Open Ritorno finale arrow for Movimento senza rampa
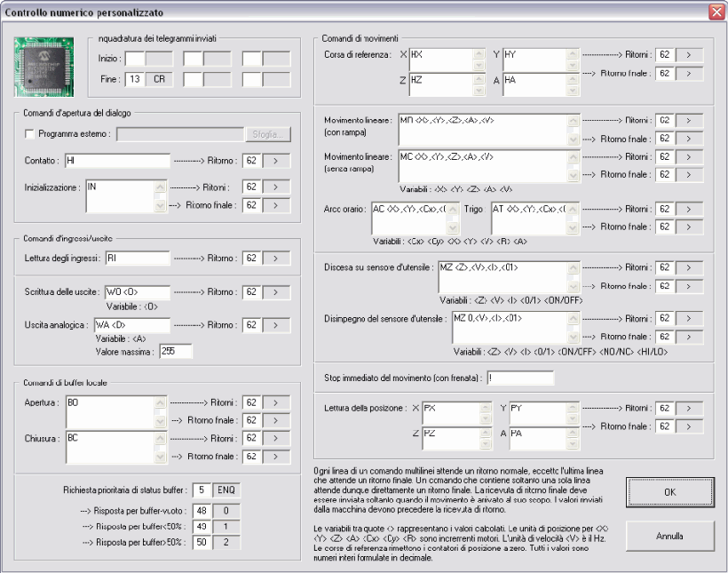Screen dimensions: 728x573 click(689, 175)
